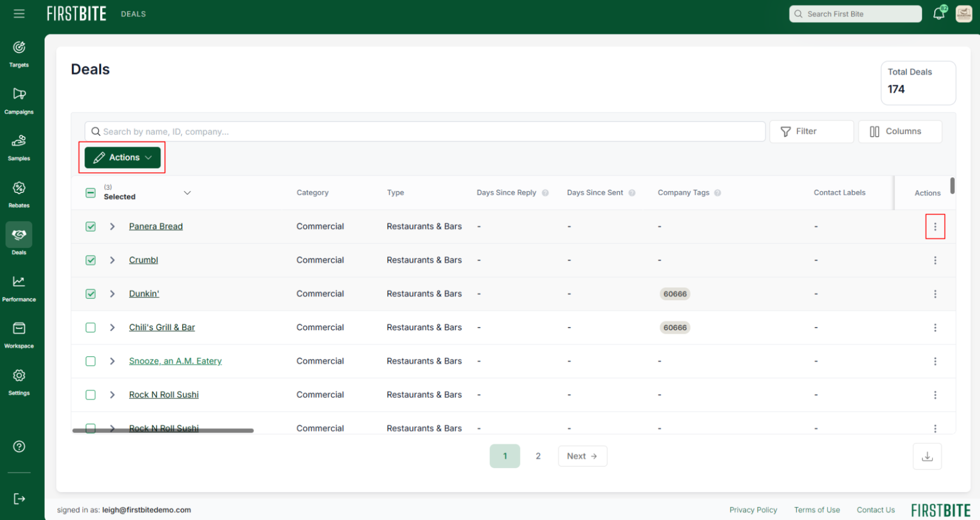Click the vertical table scrollbar
Image resolution: width=980 pixels, height=520 pixels.
(x=952, y=185)
